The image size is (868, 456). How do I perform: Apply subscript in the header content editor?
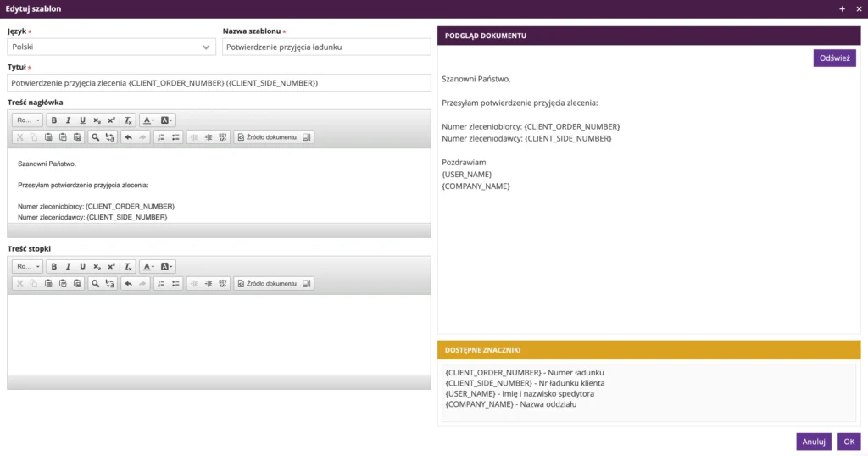click(97, 120)
